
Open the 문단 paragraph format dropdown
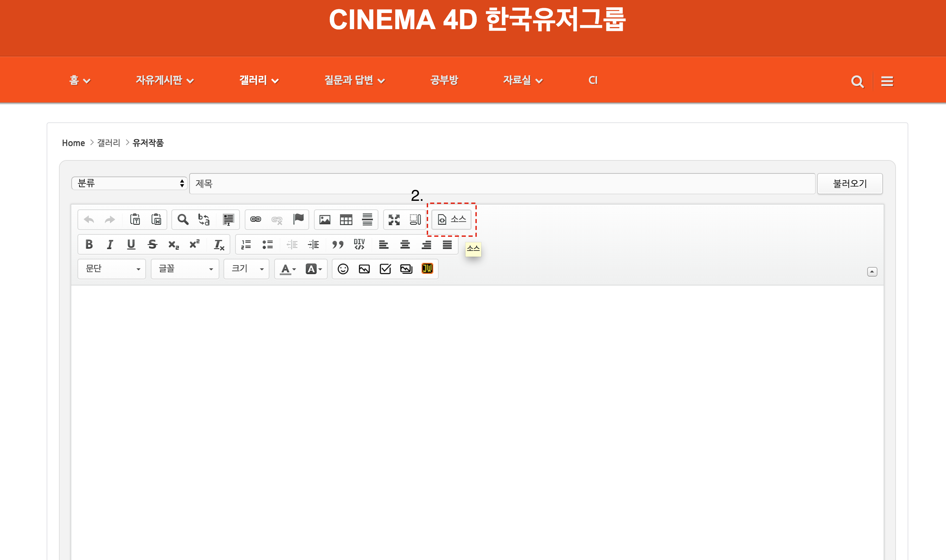112,269
